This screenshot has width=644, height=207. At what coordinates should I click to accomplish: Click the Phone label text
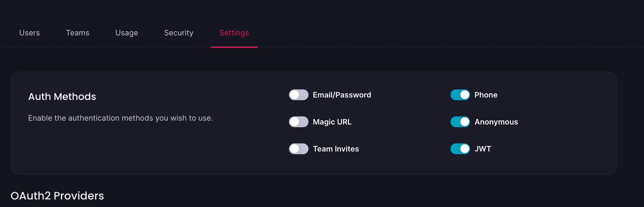[486, 95]
